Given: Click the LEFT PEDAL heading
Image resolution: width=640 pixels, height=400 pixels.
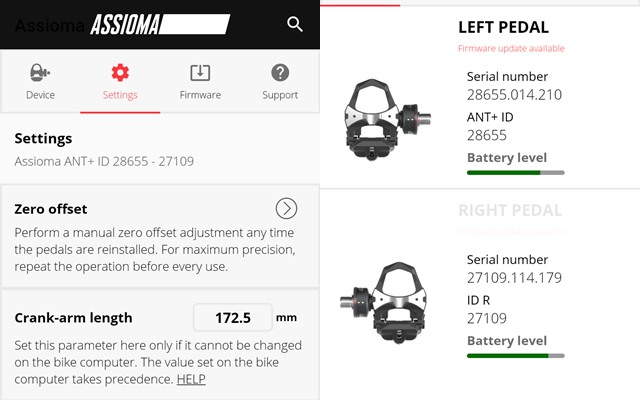Looking at the screenshot, I should pos(503,27).
